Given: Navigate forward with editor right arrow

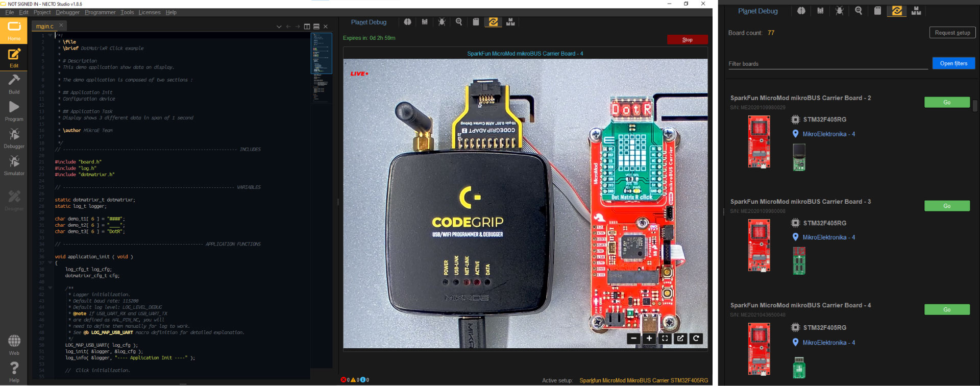Looking at the screenshot, I should click(298, 27).
